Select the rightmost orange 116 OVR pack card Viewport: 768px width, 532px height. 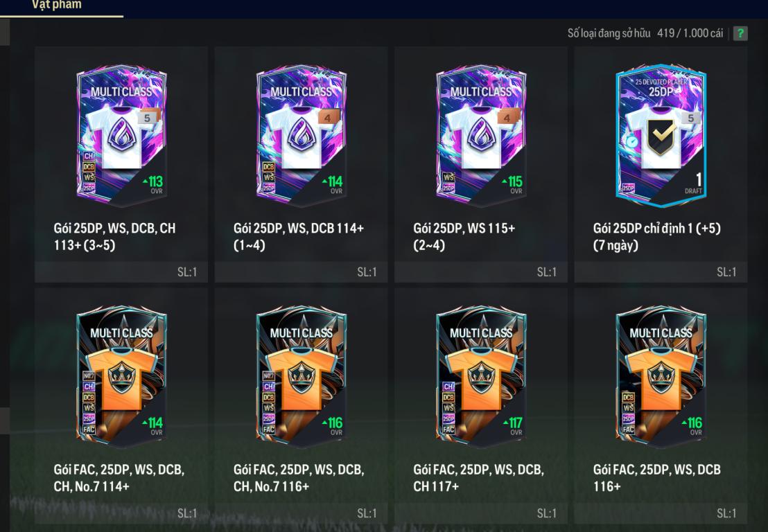click(x=661, y=376)
